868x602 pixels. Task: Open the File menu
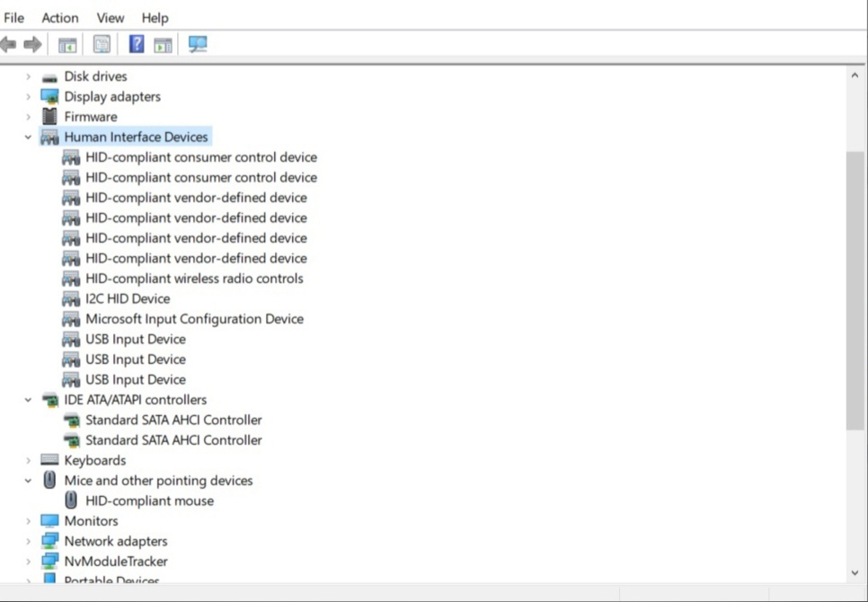14,18
